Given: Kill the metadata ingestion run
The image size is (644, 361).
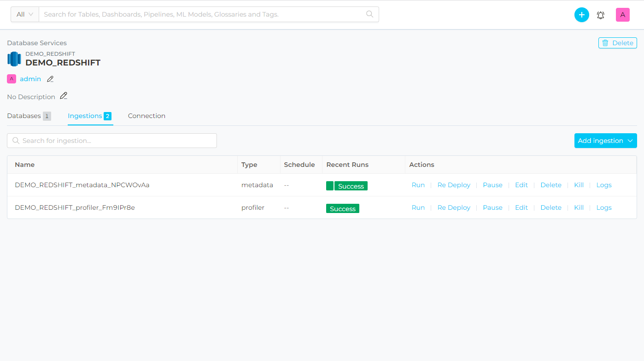Looking at the screenshot, I should click(579, 185).
